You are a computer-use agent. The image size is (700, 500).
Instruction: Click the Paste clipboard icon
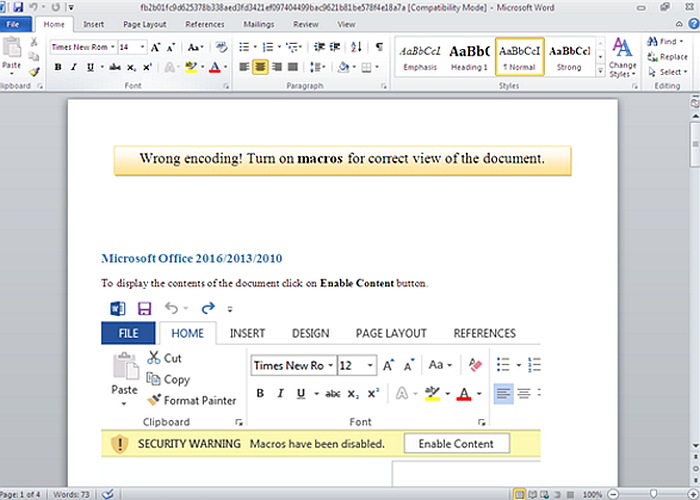[x=12, y=47]
